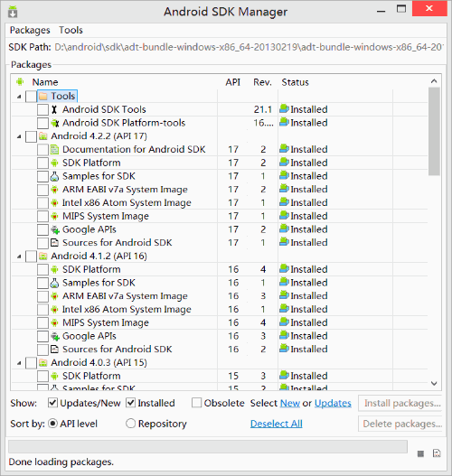Click the Android 4.0.3 (API 15) folder icon
452x476 pixels.
[43, 363]
